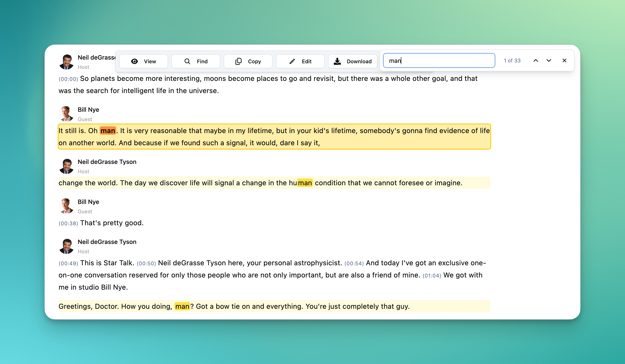Click the pencil icon on Edit

coord(292,61)
